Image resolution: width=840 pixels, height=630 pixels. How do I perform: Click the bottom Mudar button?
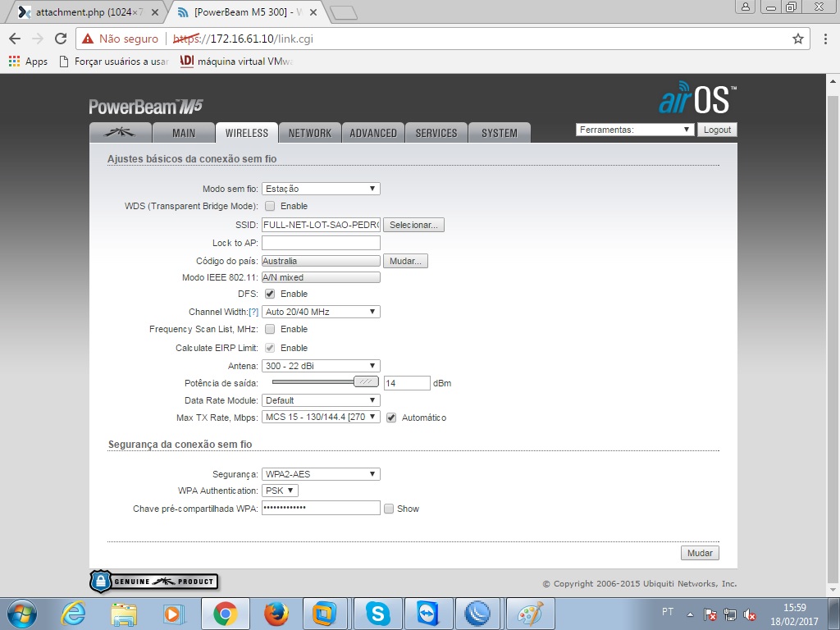point(700,553)
